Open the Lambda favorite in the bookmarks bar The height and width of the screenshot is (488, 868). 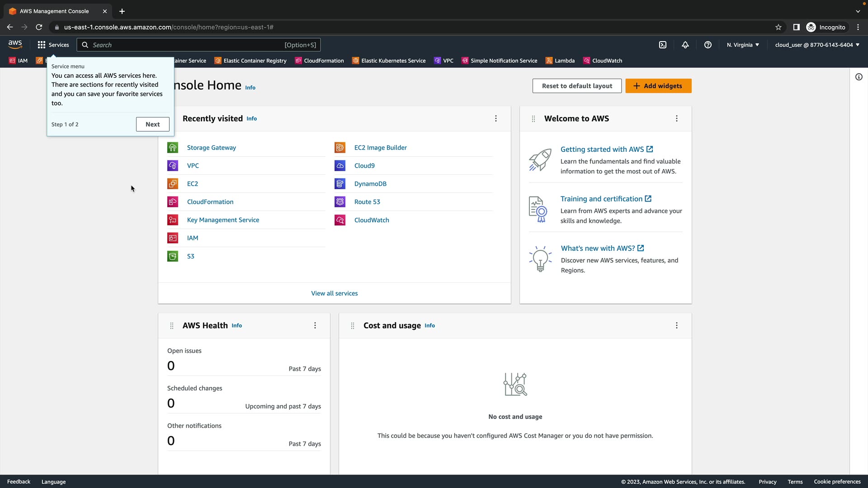pyautogui.click(x=560, y=61)
